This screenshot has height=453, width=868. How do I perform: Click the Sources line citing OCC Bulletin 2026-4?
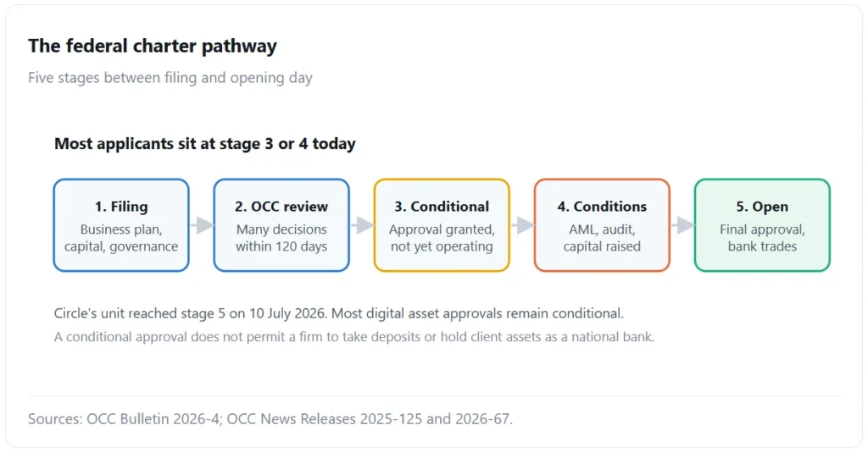coord(270,419)
